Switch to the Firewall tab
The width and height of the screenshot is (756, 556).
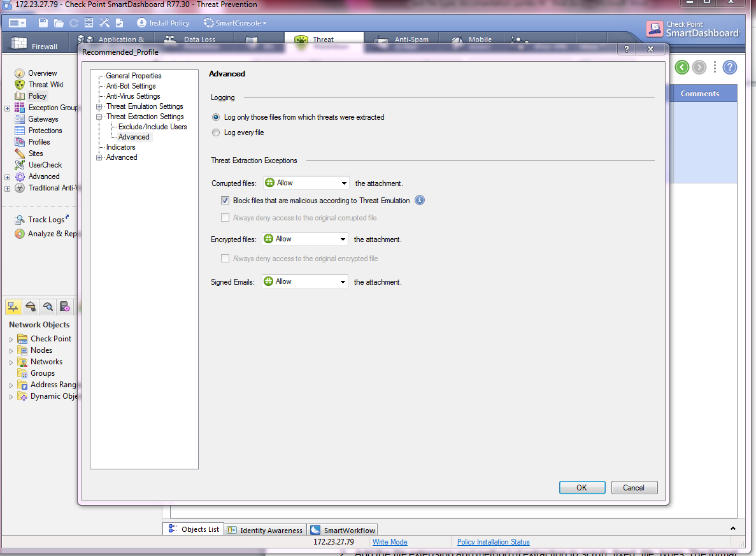point(35,44)
